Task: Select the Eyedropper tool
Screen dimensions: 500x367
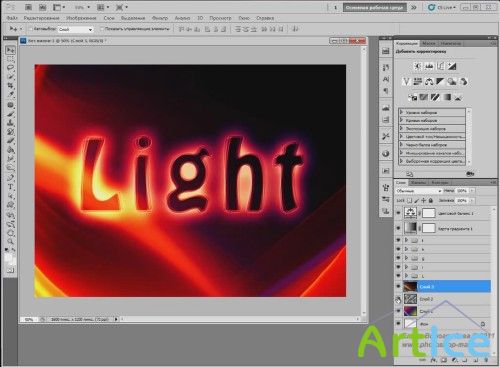Action: 11,95
